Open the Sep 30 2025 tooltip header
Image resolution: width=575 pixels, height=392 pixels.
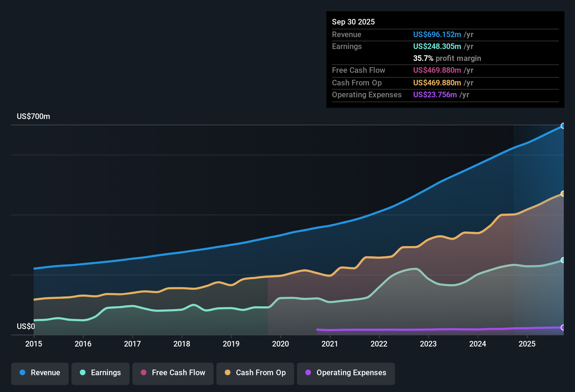[353, 22]
